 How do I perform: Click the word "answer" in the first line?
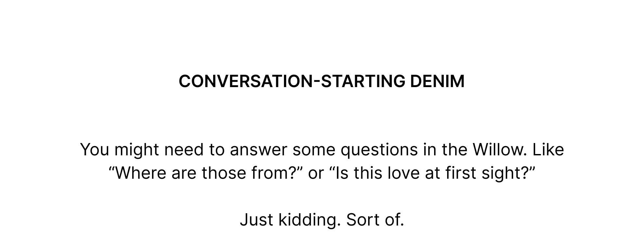click(x=259, y=150)
